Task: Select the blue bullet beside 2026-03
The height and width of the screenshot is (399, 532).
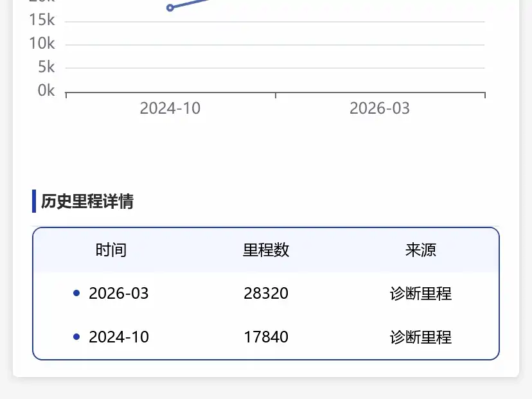Action: [x=76, y=293]
